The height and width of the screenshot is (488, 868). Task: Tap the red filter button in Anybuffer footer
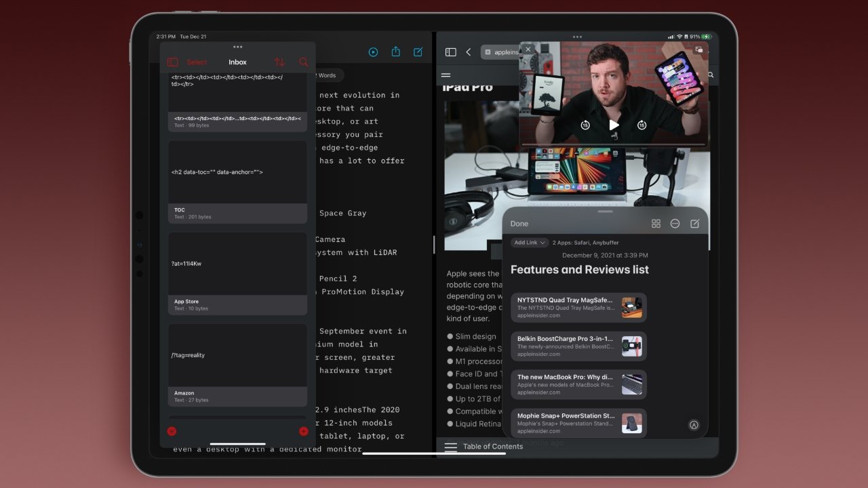[172, 431]
